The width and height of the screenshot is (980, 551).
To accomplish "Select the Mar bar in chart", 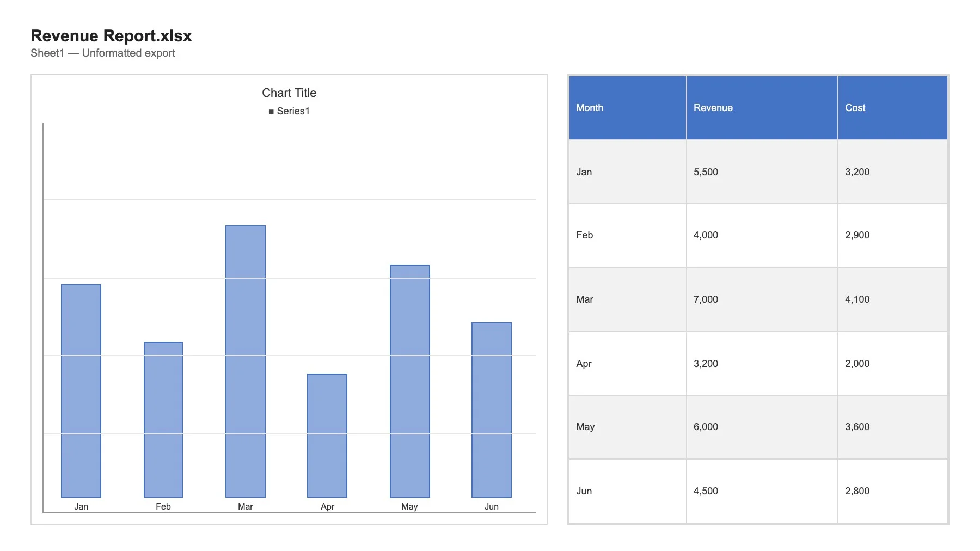I will point(246,362).
